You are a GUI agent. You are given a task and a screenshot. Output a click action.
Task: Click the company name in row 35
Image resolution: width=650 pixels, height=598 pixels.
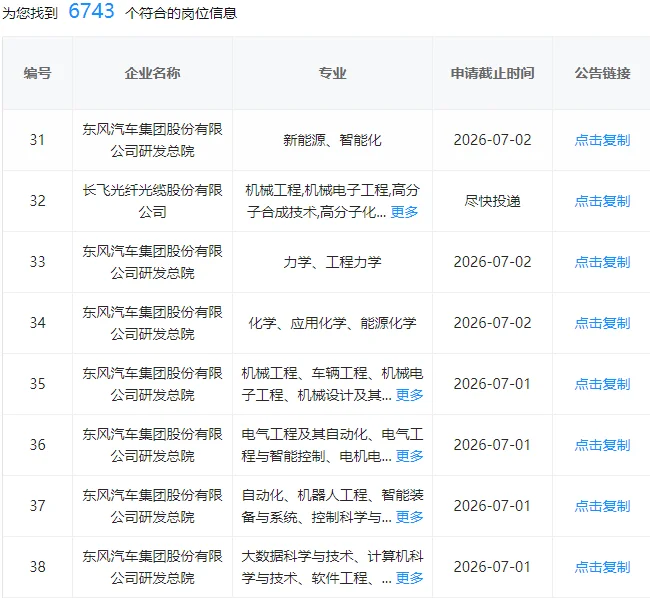(153, 384)
